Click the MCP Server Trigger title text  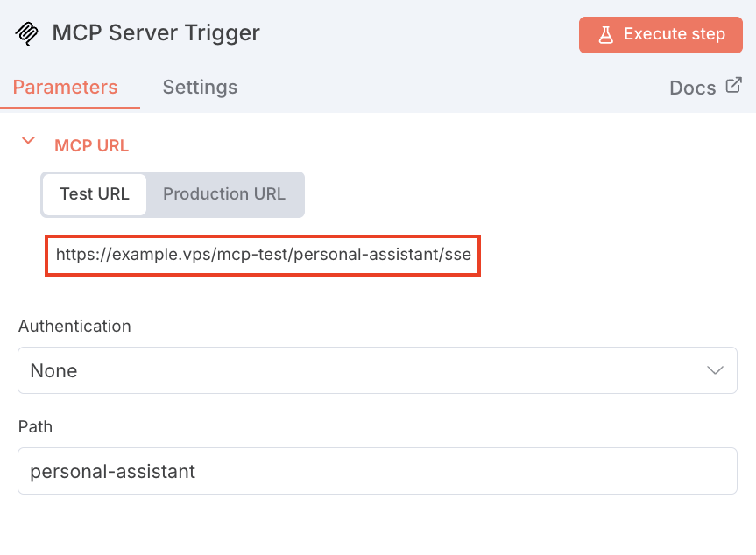[x=156, y=33]
